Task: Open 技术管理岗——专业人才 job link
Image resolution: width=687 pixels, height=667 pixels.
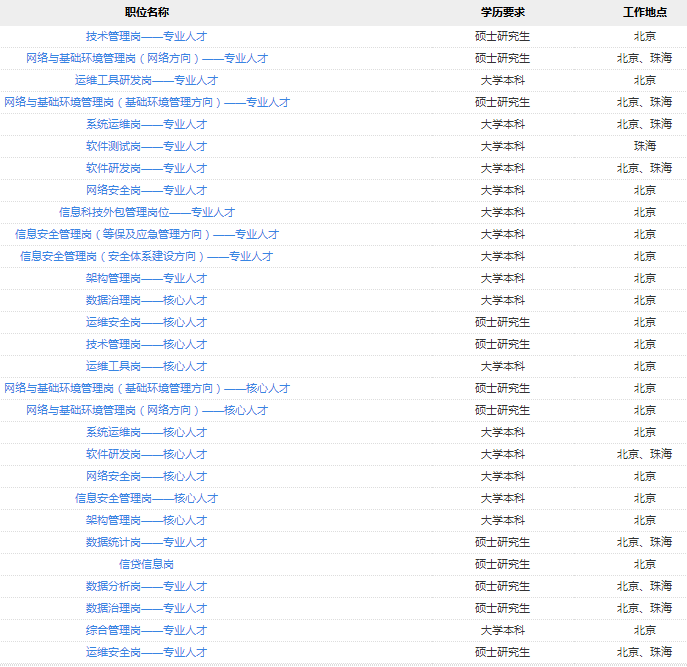Action: point(146,36)
